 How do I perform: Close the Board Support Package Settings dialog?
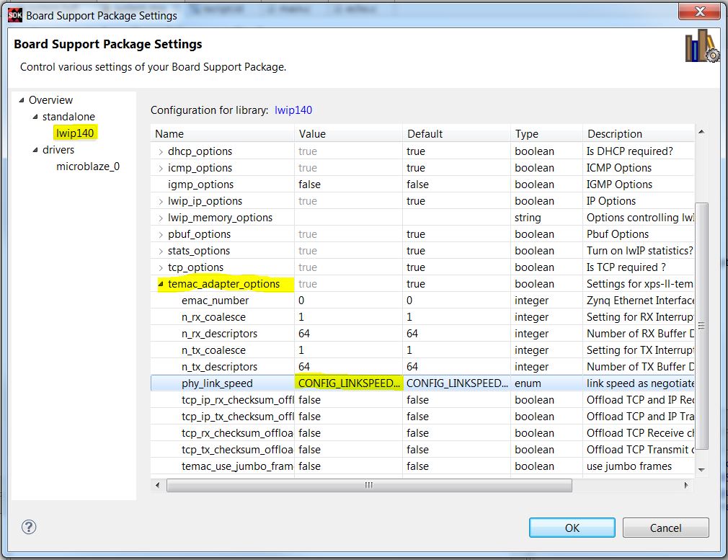(x=699, y=11)
